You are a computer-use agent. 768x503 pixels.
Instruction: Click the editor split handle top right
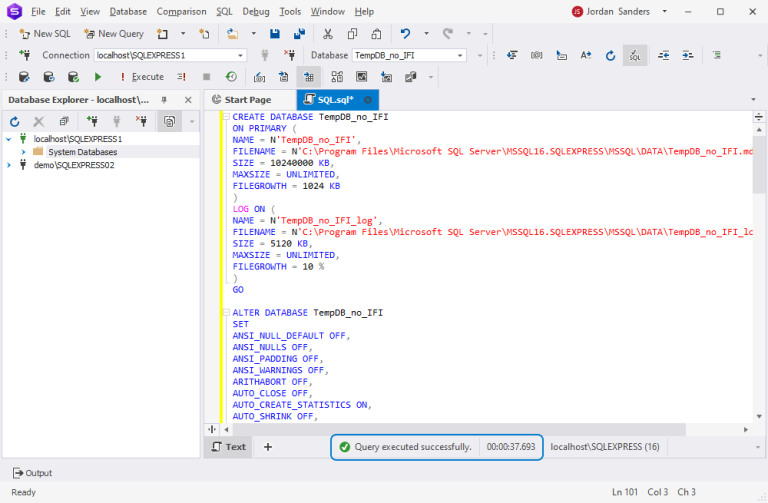(759, 117)
